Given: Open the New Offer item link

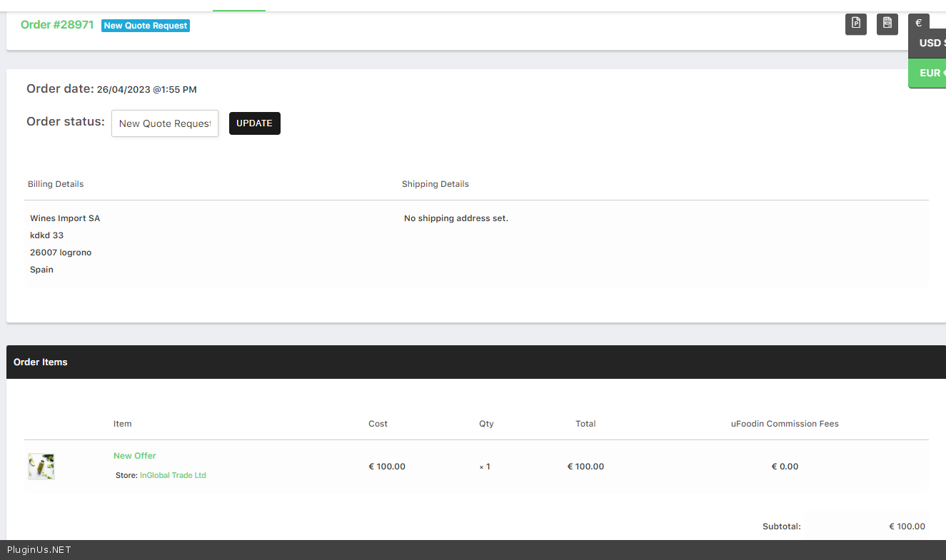Looking at the screenshot, I should (135, 456).
